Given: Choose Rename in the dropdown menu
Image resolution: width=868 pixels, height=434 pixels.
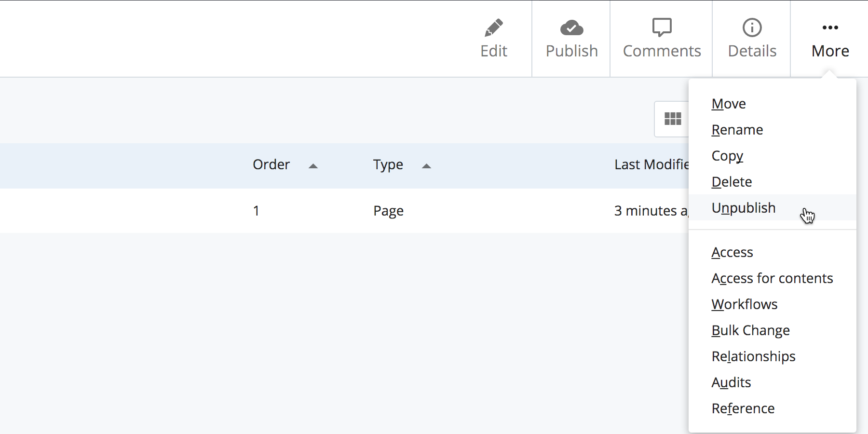Looking at the screenshot, I should click(737, 130).
